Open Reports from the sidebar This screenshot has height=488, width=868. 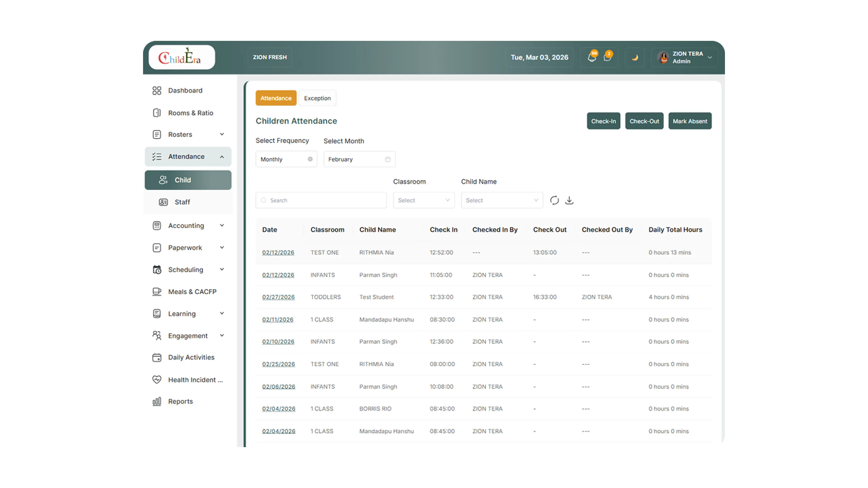[x=188, y=401]
